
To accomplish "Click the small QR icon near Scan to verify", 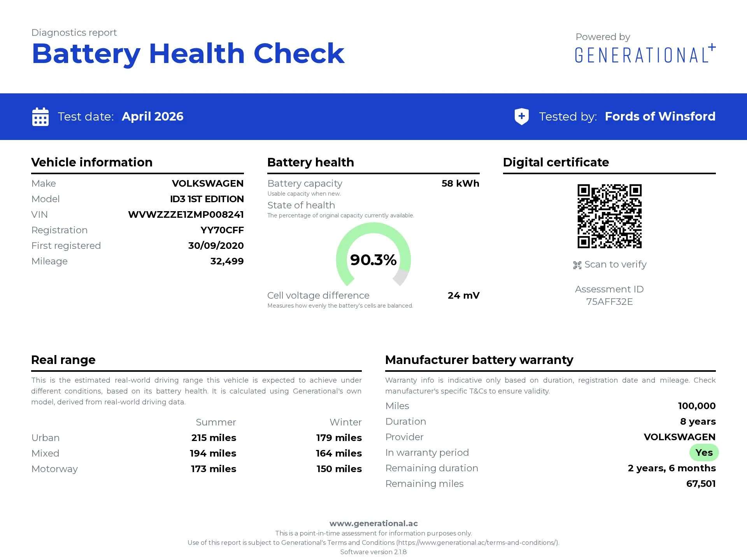I will (577, 265).
